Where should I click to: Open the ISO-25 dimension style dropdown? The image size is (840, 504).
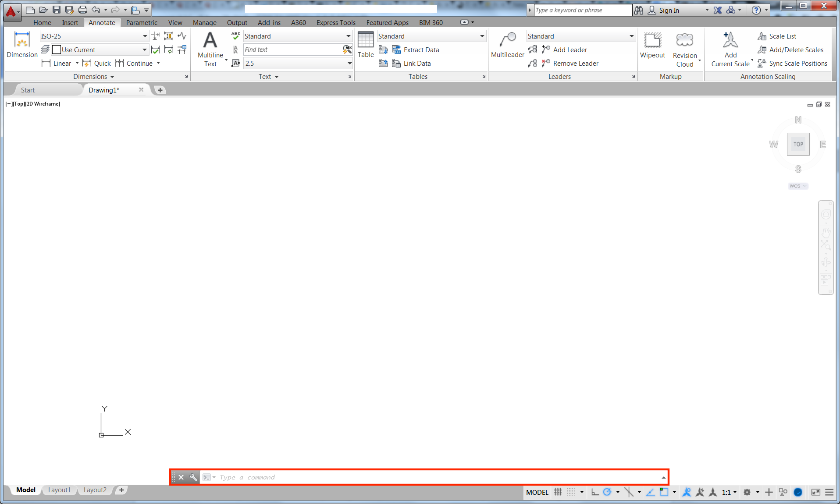click(145, 36)
